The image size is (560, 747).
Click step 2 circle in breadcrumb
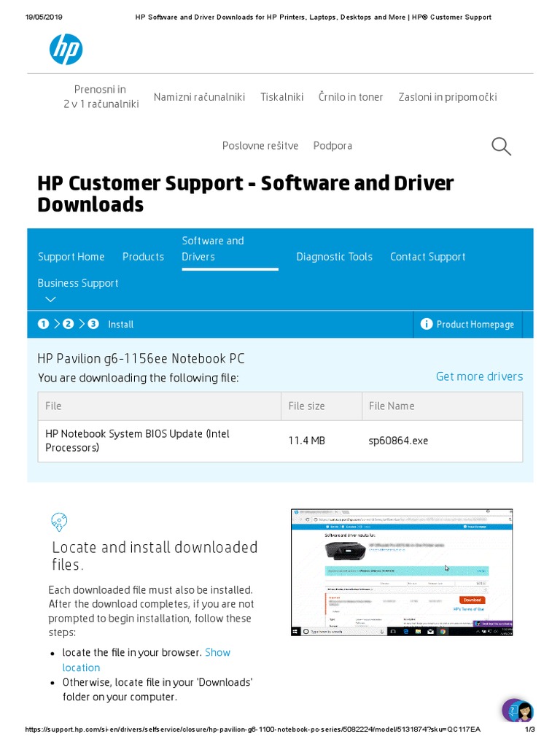point(68,324)
